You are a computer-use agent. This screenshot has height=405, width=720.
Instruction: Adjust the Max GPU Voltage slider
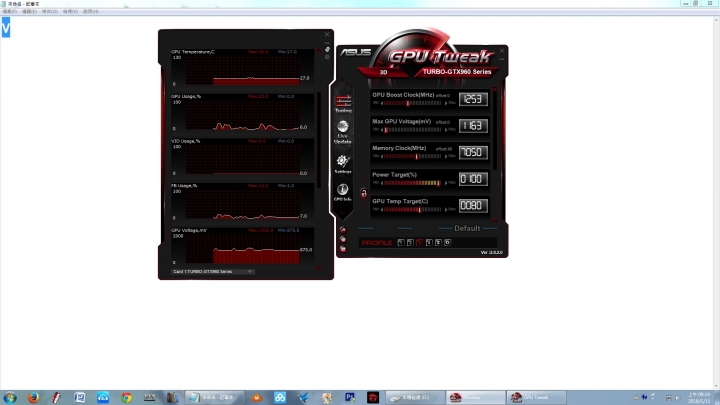[x=413, y=129]
